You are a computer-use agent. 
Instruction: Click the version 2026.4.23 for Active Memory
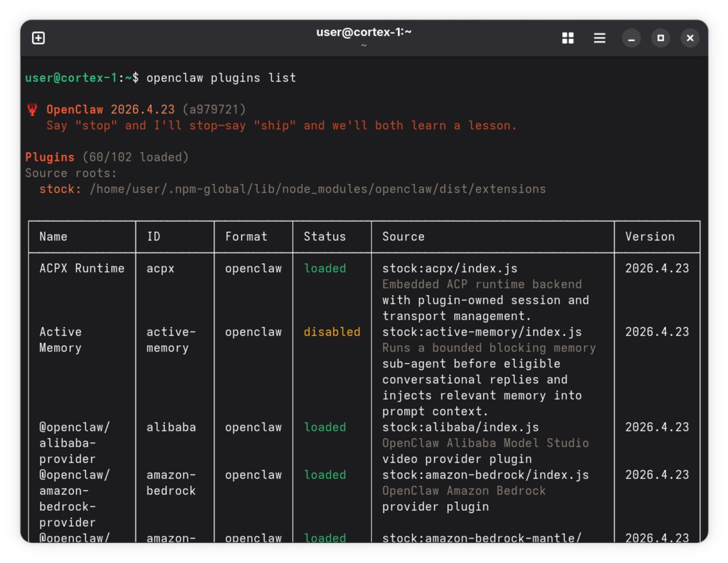(657, 332)
